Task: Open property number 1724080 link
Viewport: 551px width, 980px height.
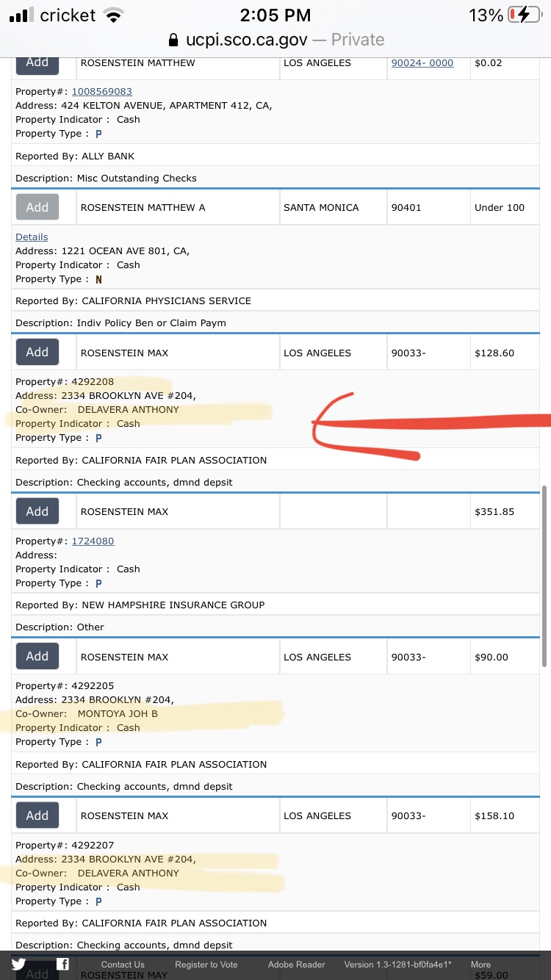Action: tap(93, 541)
